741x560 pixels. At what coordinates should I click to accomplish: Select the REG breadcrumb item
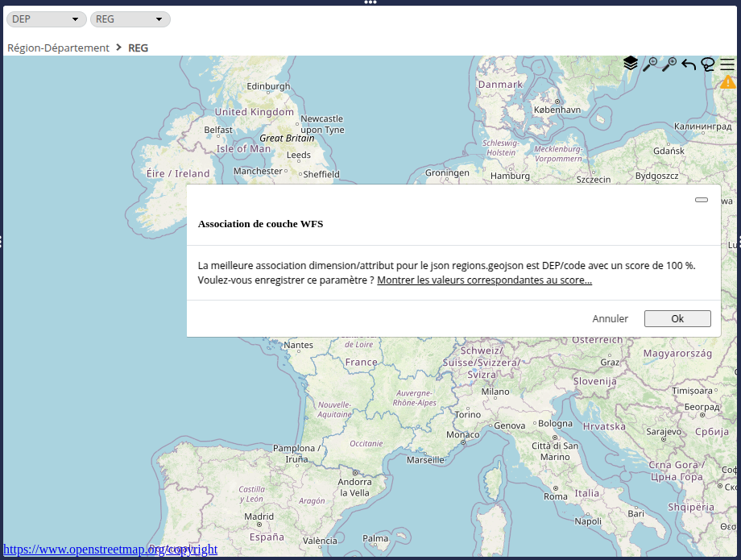click(138, 48)
